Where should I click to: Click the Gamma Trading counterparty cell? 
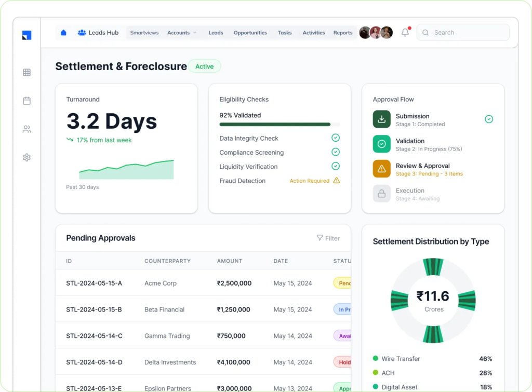[167, 336]
